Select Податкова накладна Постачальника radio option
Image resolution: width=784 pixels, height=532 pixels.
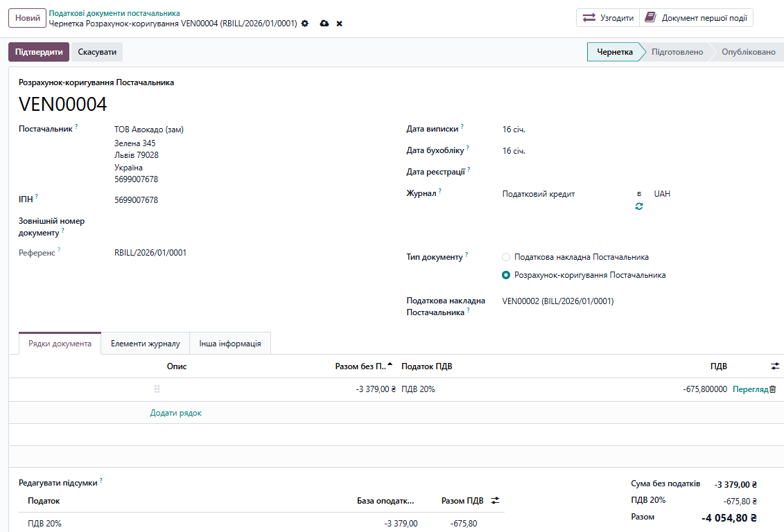pos(506,257)
